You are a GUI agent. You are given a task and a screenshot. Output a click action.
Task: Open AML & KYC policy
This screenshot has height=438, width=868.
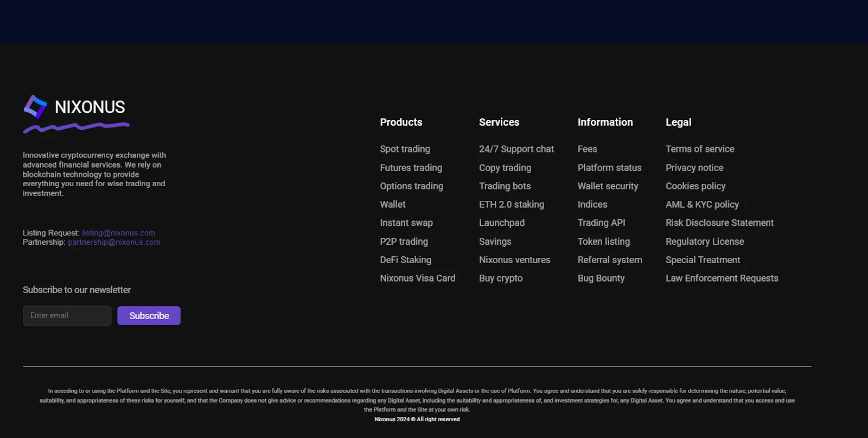702,205
